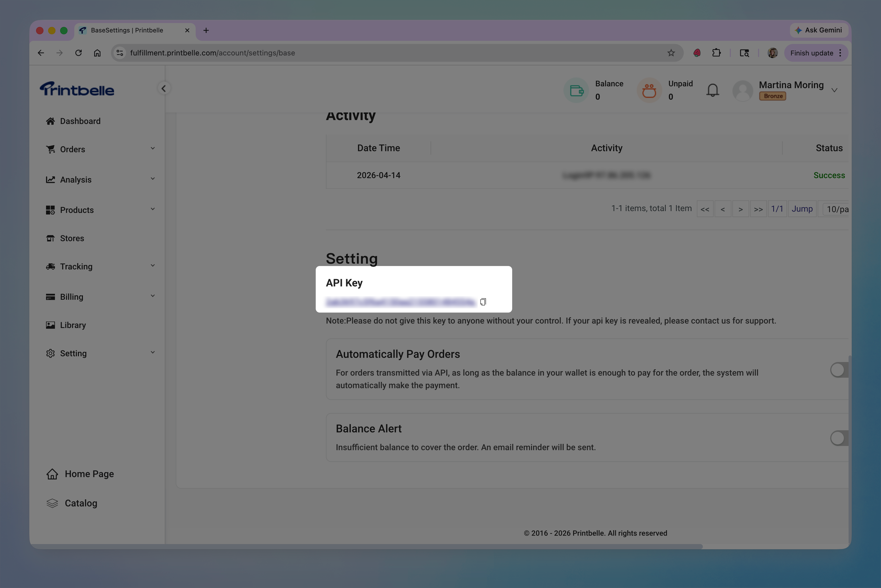Select the BaseSettings browser tab

click(x=127, y=30)
